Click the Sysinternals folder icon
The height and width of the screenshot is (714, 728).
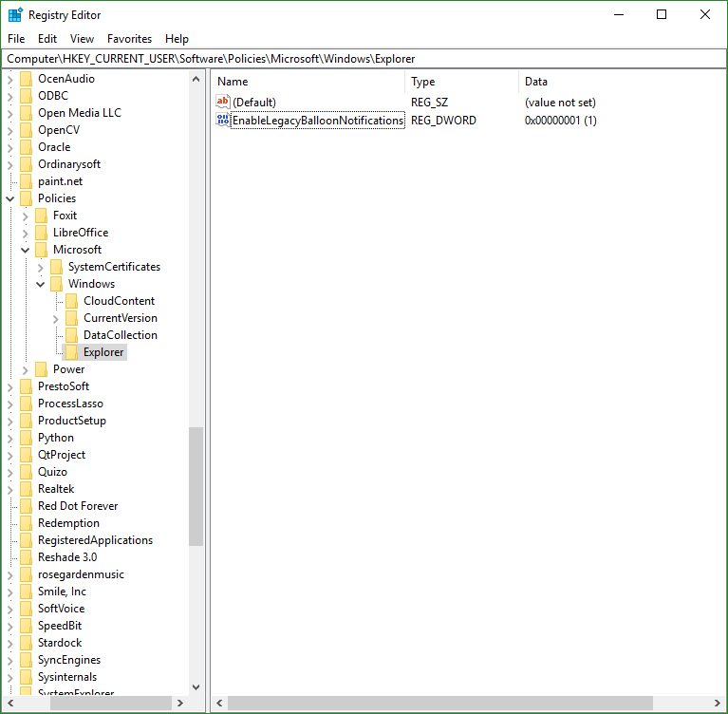pyautogui.click(x=27, y=677)
